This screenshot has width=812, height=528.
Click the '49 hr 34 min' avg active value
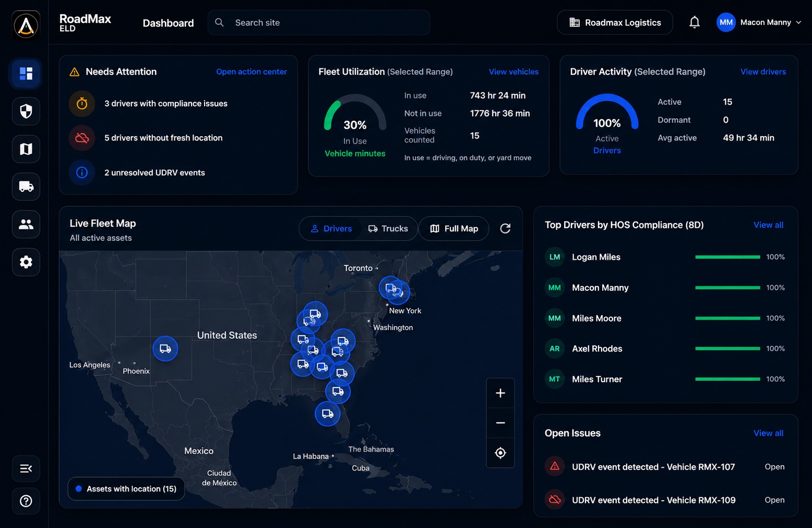(x=748, y=138)
